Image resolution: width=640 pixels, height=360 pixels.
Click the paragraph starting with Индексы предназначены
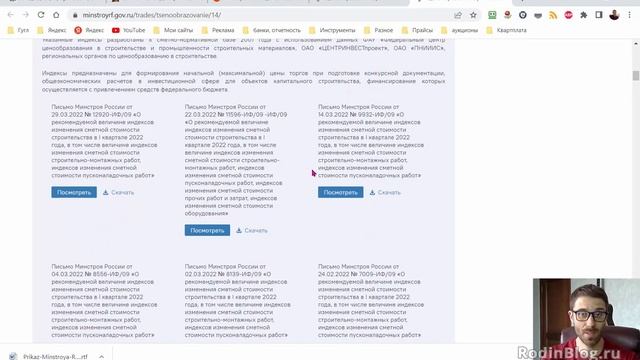click(x=243, y=81)
